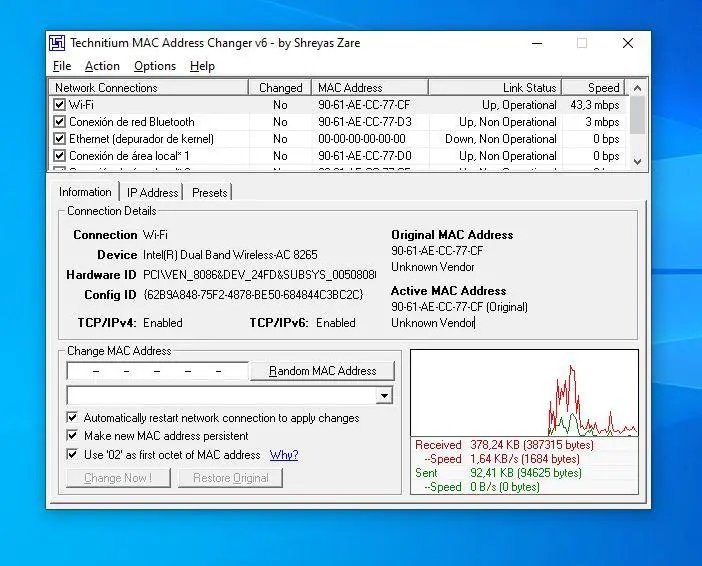The width and height of the screenshot is (702, 566).
Task: Click the Restore Original button
Action: (x=231, y=478)
